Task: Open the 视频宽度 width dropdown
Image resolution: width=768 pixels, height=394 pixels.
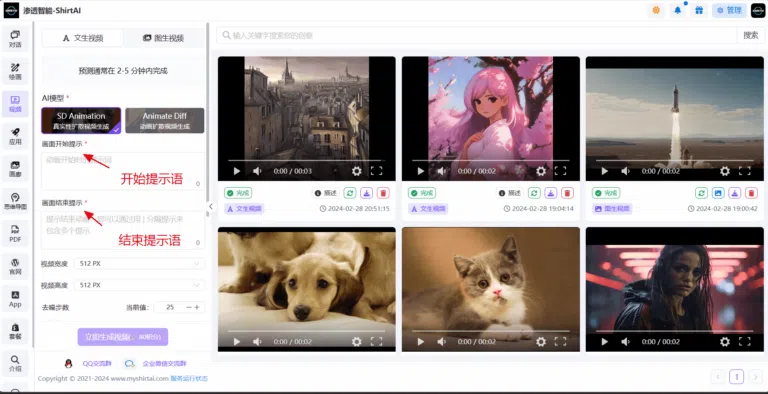Action: [139, 264]
